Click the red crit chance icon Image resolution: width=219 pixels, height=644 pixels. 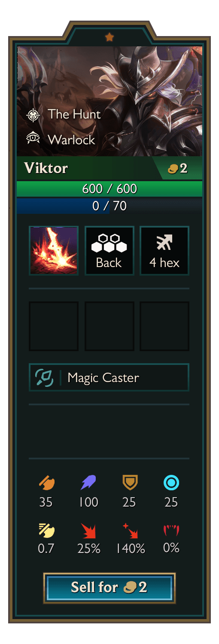click(x=88, y=531)
